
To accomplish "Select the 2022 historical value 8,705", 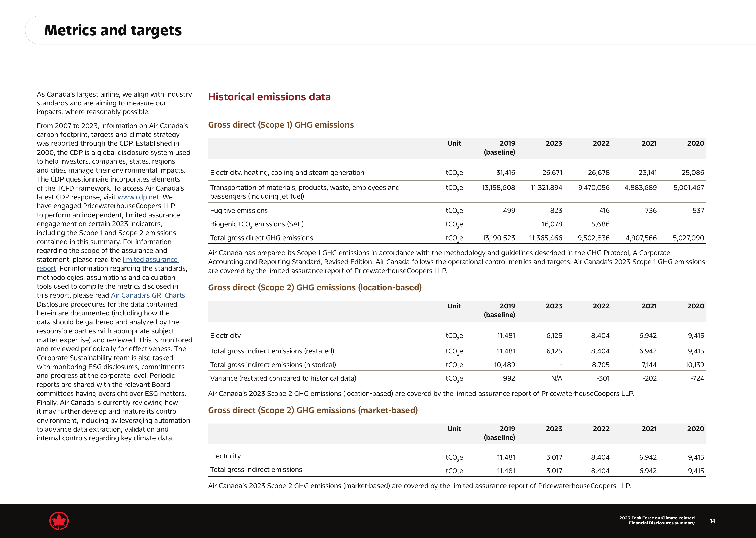I will pos(601,365).
